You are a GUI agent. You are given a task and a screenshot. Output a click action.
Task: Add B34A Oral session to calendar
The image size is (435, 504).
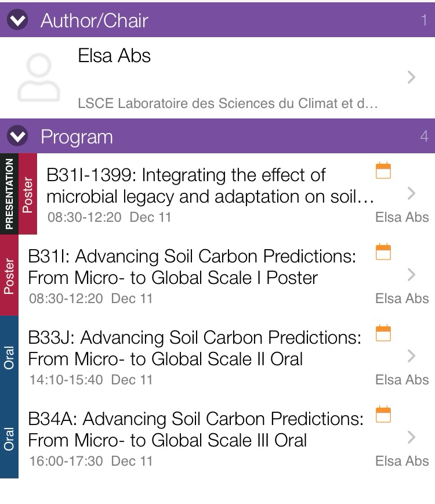[383, 415]
